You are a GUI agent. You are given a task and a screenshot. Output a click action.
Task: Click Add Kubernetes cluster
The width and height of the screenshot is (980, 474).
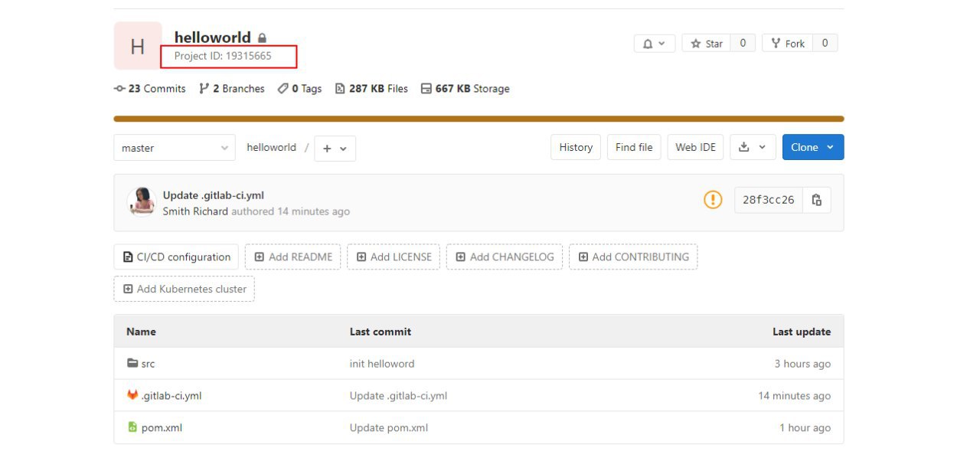pos(184,289)
